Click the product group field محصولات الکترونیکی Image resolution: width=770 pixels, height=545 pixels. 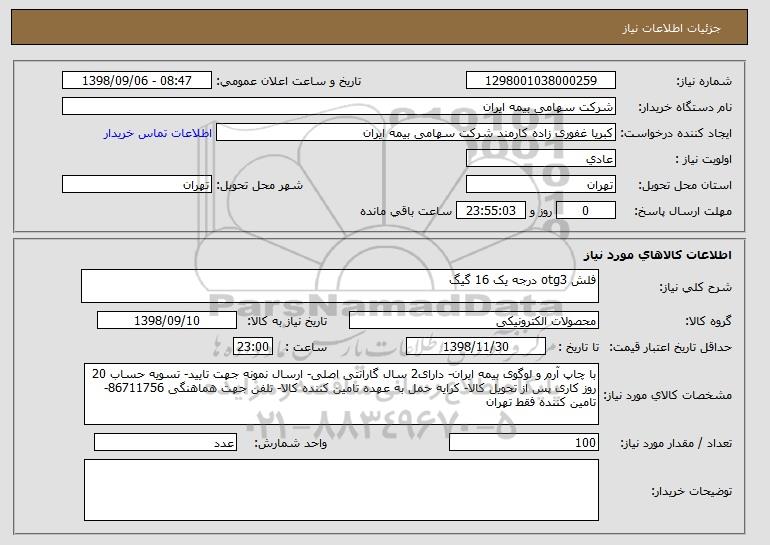474,321
